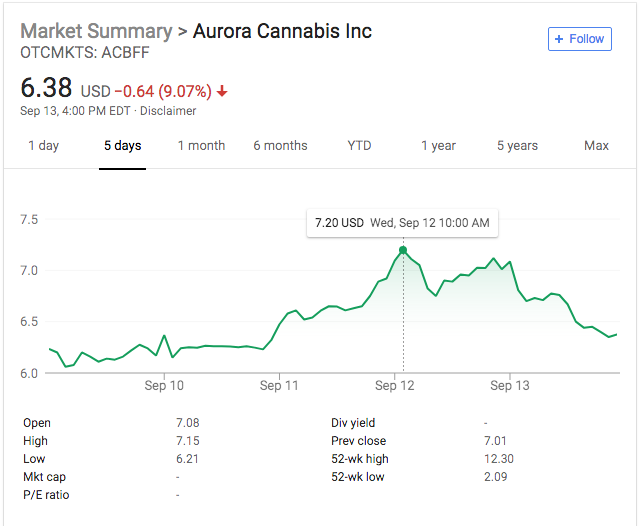Select the Max range tab
This screenshot has height=526, width=642.
click(596, 146)
